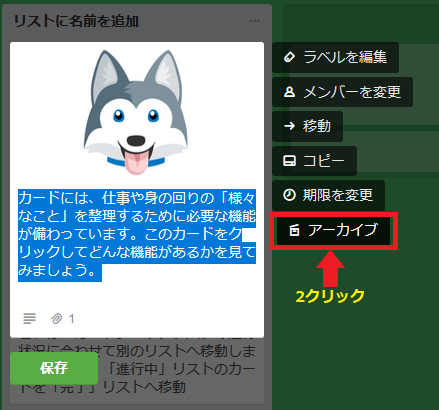439x410 pixels.
Task: Click the arrow icon beside 移動
Action: click(289, 126)
